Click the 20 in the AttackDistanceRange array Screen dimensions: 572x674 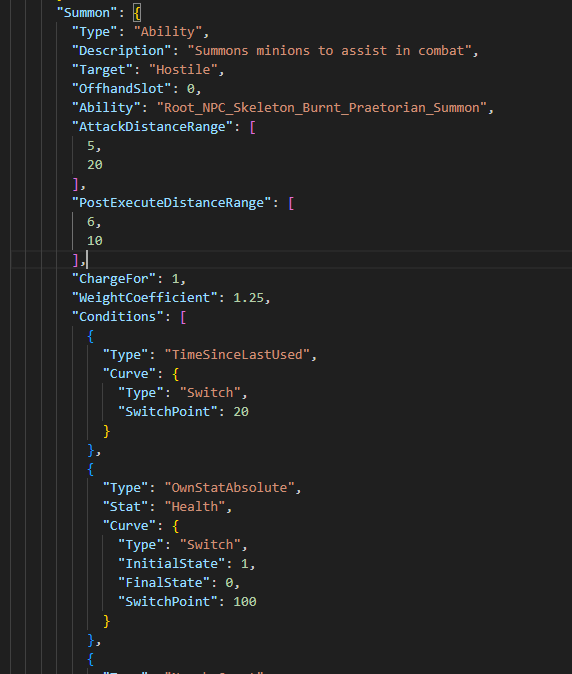click(x=95, y=165)
